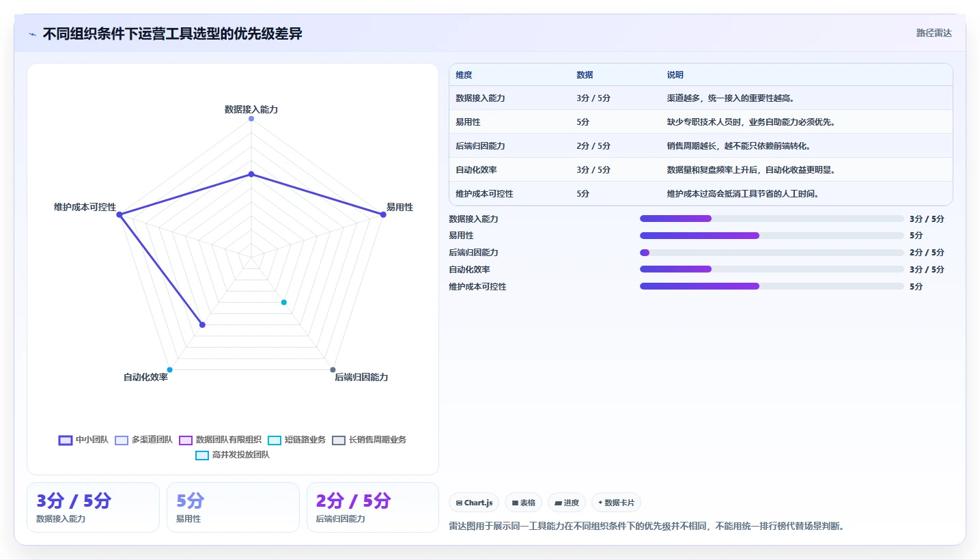Click the 后端归因能力 axis label on the radar

pyautogui.click(x=361, y=377)
